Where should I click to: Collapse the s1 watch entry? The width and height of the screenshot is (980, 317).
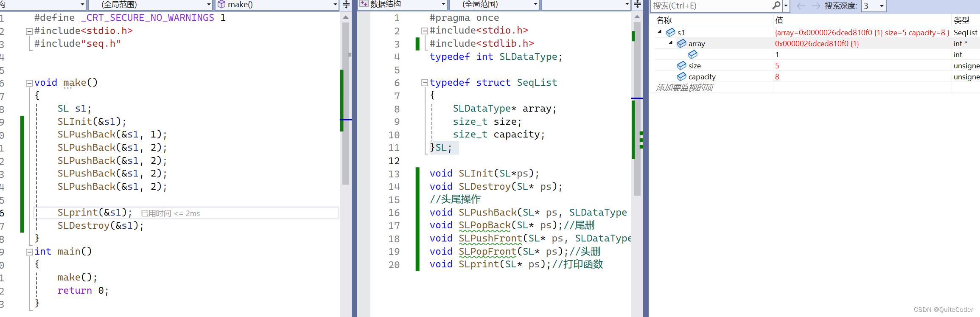[660, 32]
